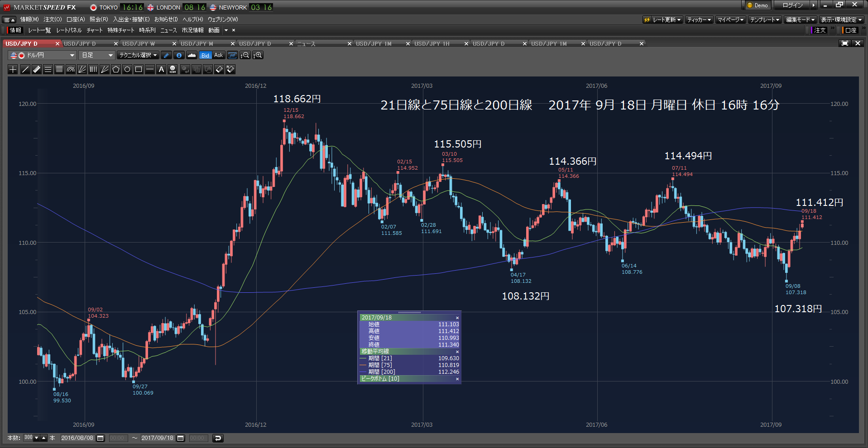Select the horizontal line tool

(150, 69)
